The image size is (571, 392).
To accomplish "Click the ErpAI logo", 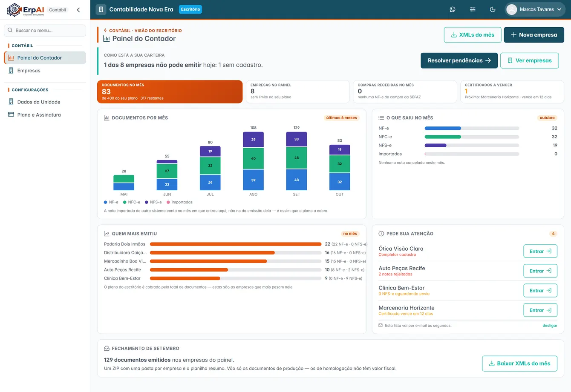I will (26, 10).
